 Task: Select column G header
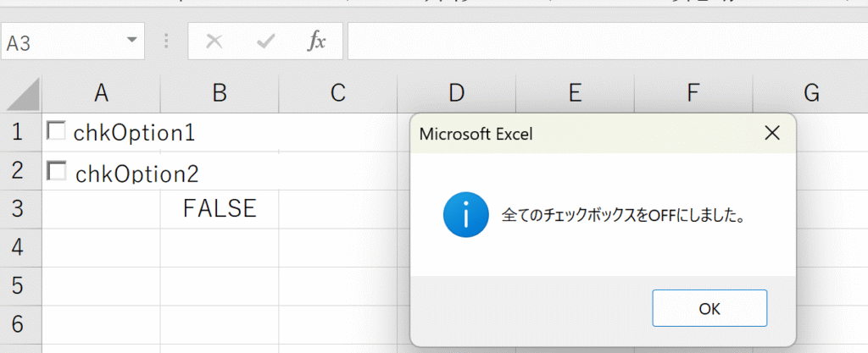[810, 94]
